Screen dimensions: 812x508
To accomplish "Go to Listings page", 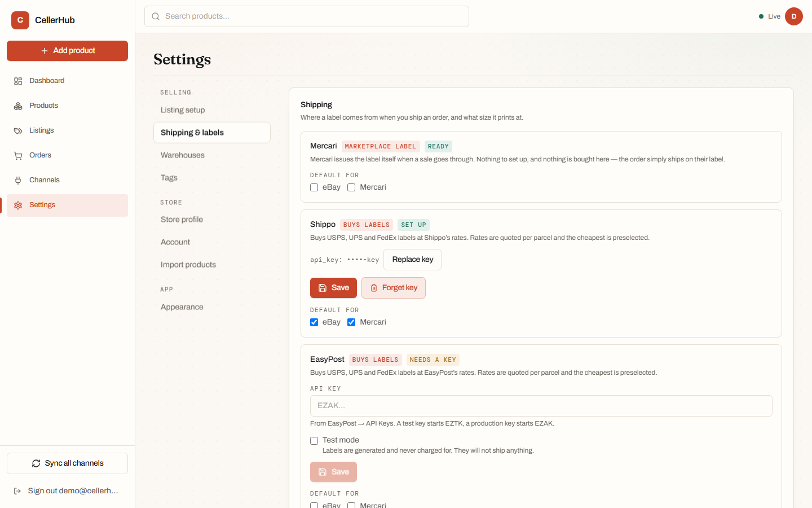I will click(68, 131).
